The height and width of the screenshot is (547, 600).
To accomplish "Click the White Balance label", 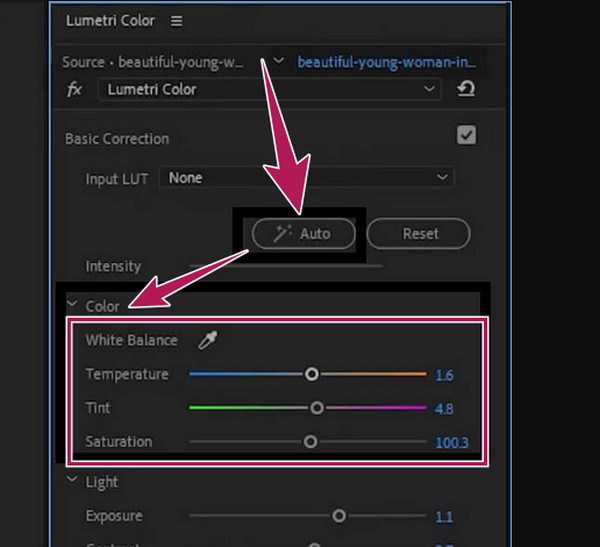I will click(x=132, y=340).
